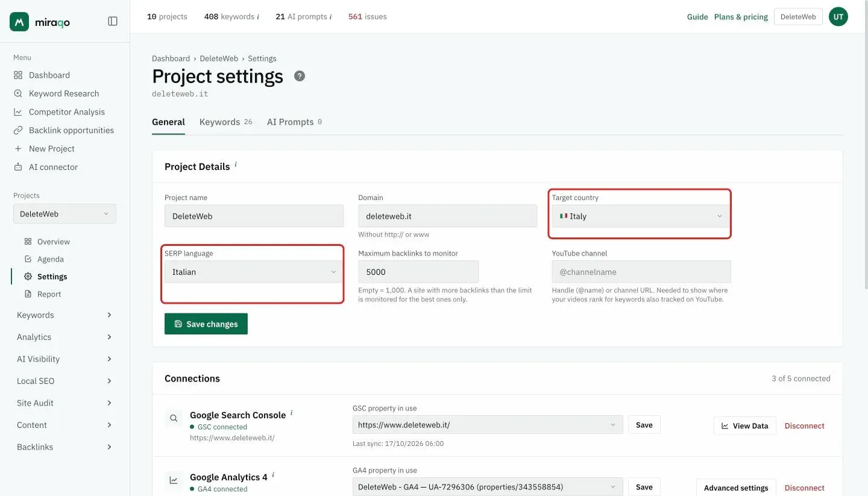
Task: Click the Project name input field
Action: pyautogui.click(x=254, y=216)
